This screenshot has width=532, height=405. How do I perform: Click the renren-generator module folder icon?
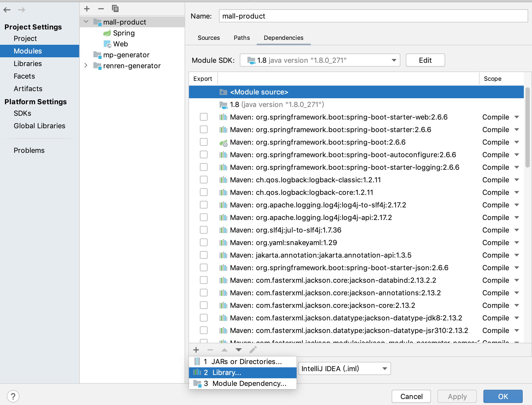[97, 66]
